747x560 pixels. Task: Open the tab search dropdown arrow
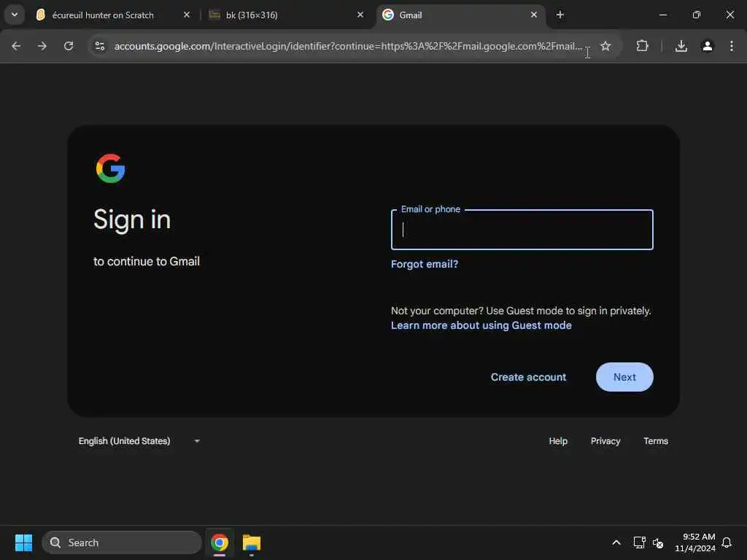click(x=15, y=15)
